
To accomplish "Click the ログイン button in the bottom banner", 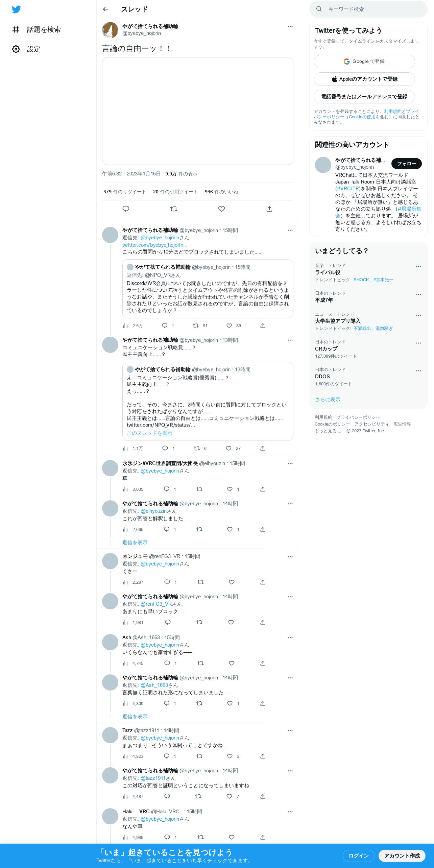I will point(358,855).
